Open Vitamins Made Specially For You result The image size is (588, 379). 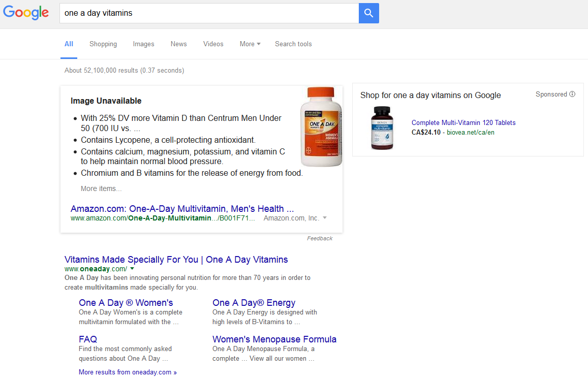[176, 260]
